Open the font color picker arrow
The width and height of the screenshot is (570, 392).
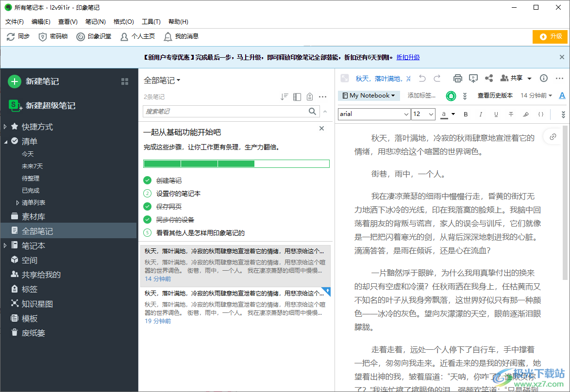[x=453, y=114]
